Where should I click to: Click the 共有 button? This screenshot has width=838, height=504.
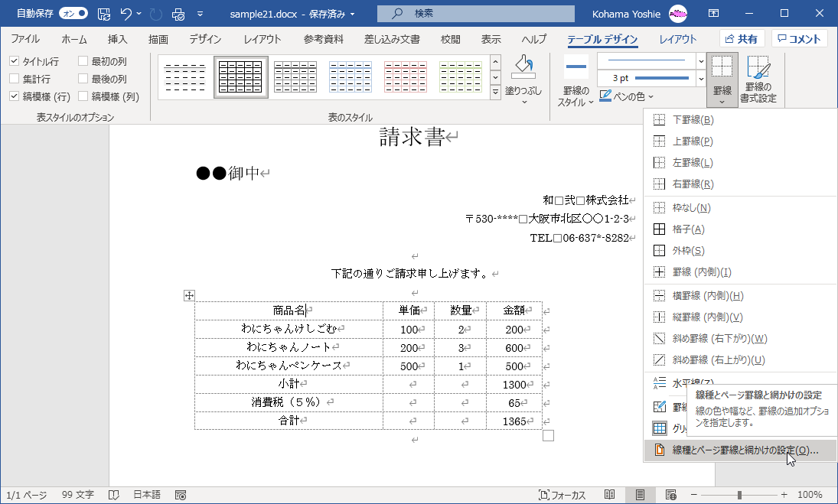pyautogui.click(x=742, y=38)
